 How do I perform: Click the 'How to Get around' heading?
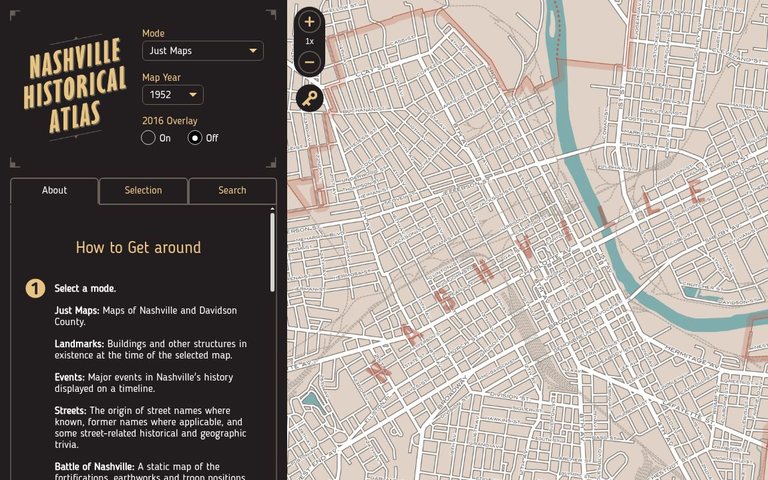[139, 247]
